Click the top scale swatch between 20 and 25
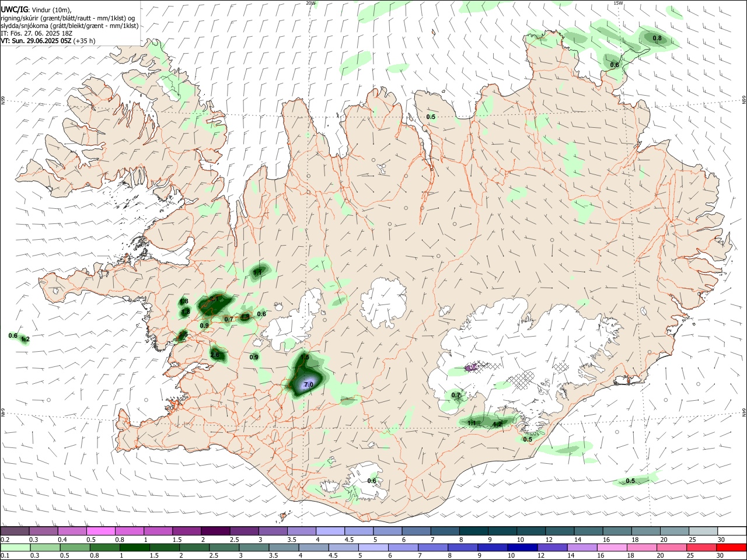Viewport: 747px width, 560px height. 675,531
